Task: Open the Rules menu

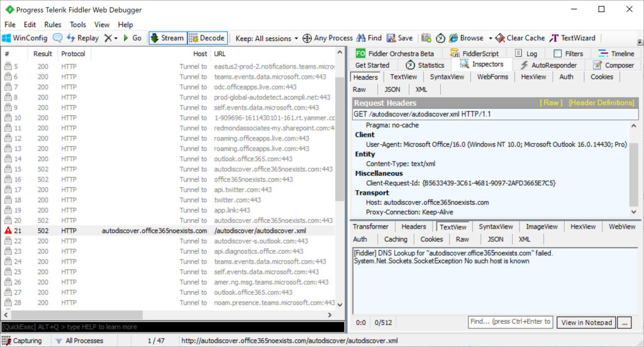Action: point(53,25)
